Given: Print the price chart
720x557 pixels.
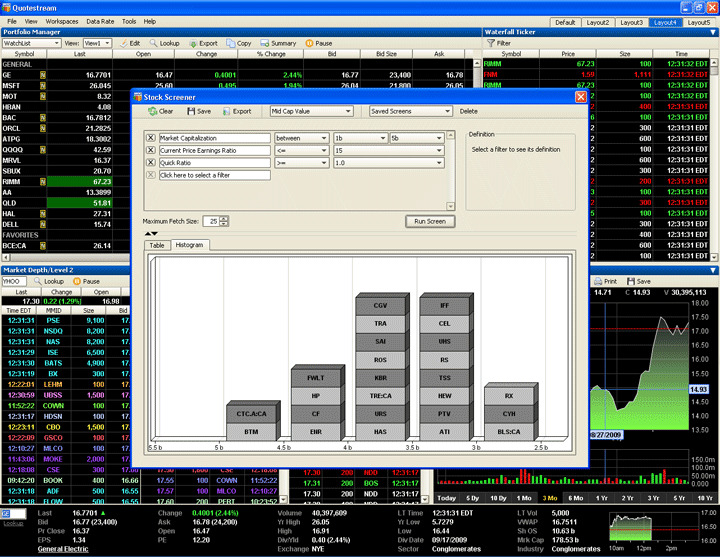Looking at the screenshot, I should pos(605,282).
